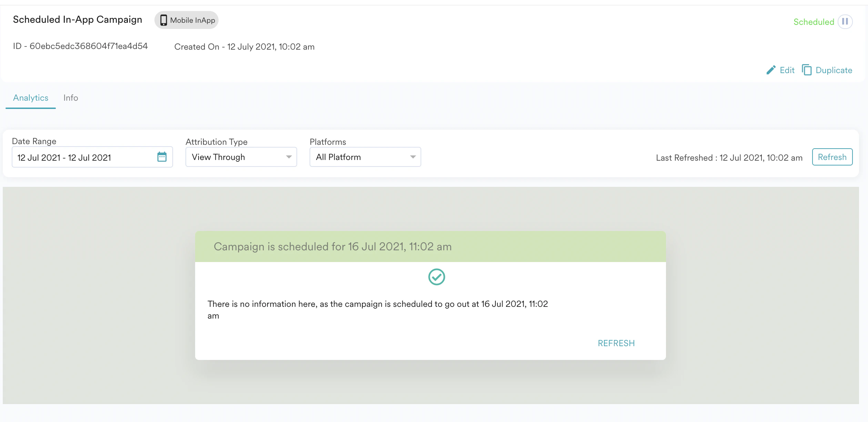Expand the Attribution Type dropdown arrow

pyautogui.click(x=289, y=157)
